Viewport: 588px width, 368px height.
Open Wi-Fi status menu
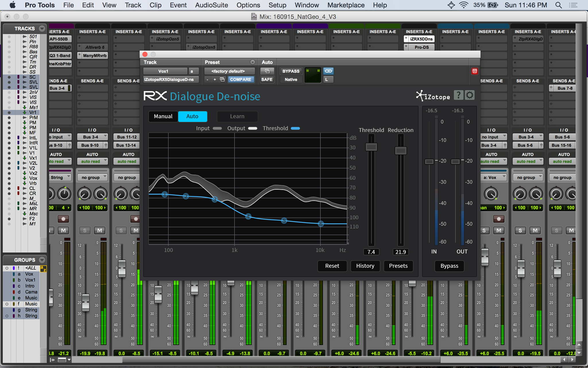pos(463,5)
